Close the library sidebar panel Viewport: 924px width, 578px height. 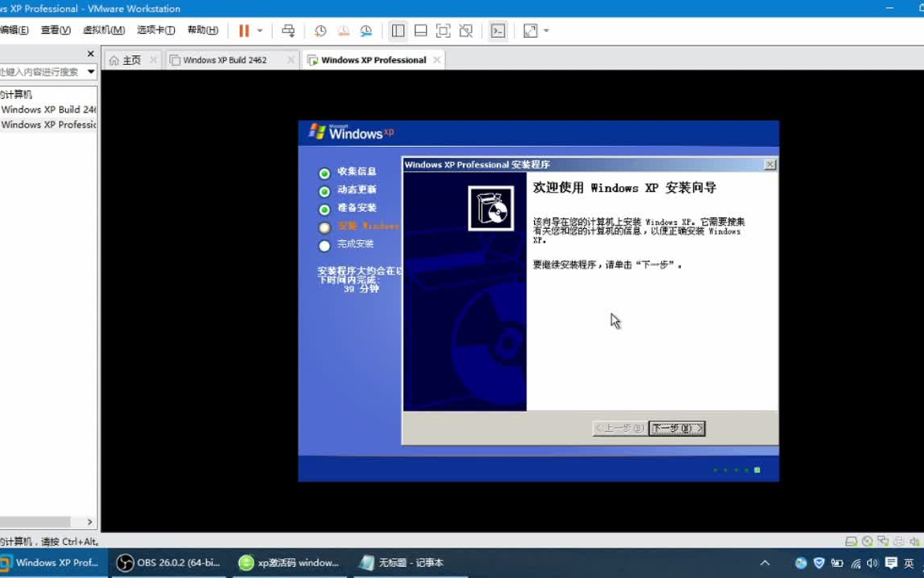coord(91,54)
